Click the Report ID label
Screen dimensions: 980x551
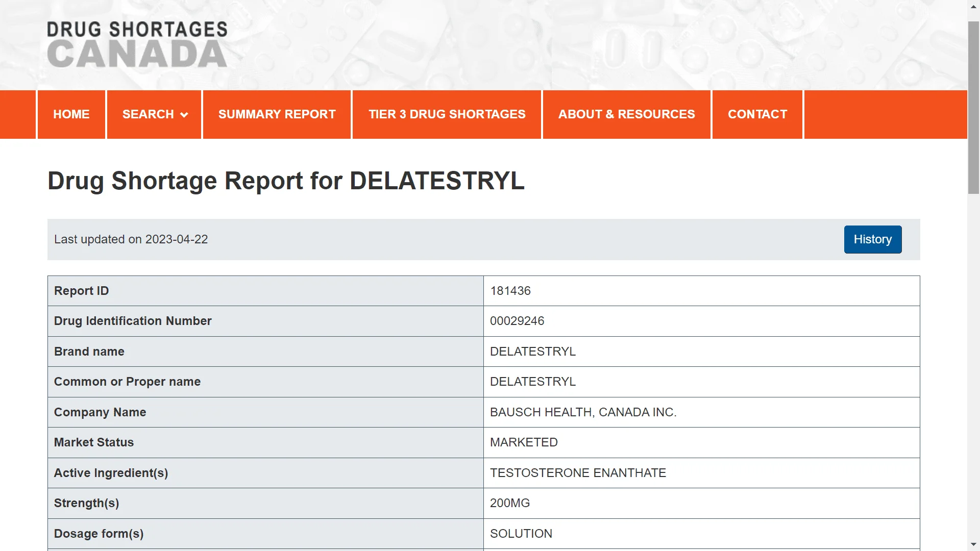click(x=82, y=291)
